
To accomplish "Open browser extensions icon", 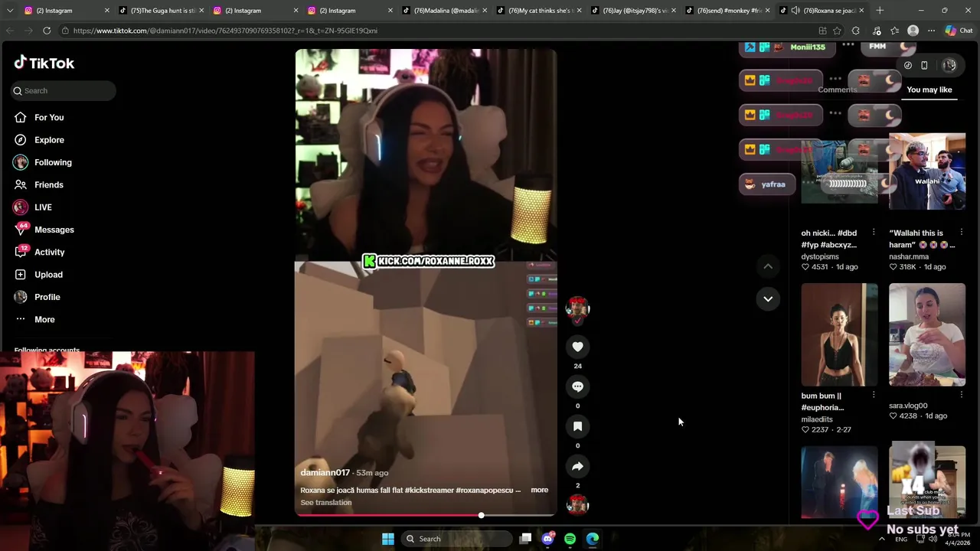I will pyautogui.click(x=856, y=31).
